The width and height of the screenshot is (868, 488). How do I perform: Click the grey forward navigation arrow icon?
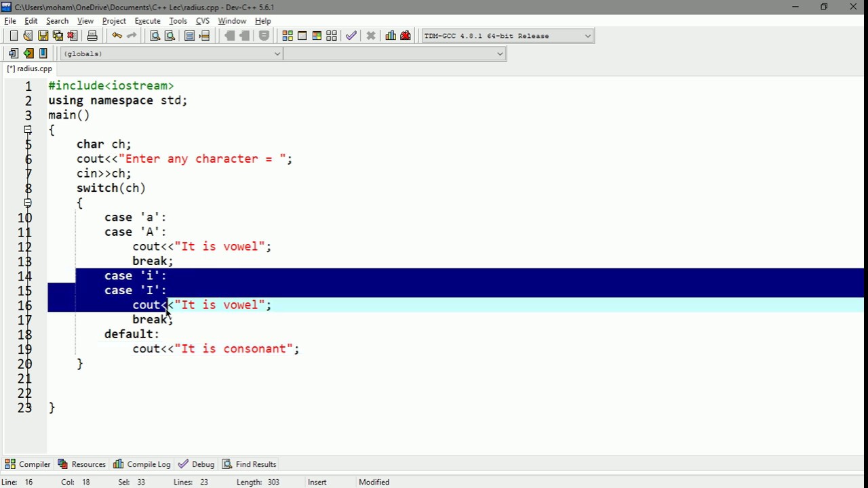[245, 36]
